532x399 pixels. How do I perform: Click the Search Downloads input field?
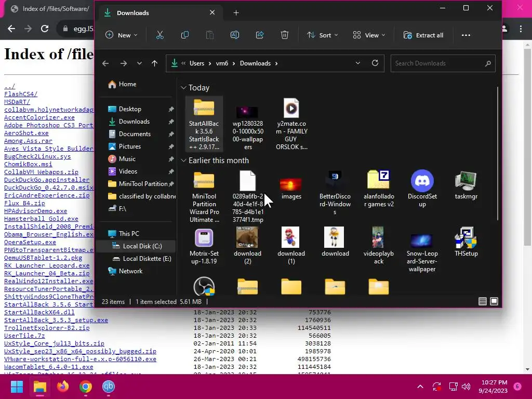click(443, 63)
